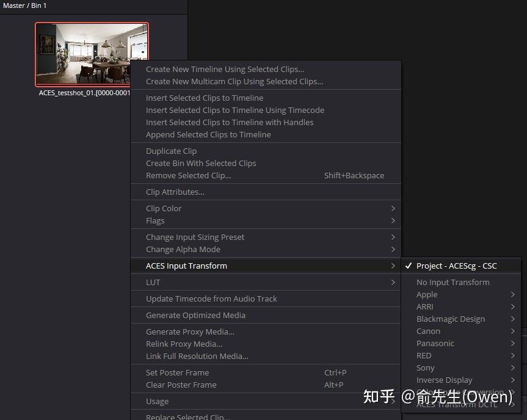Screen dimensions: 527x420
Task: Expand the Canon camera submenu
Action: [x=428, y=331]
